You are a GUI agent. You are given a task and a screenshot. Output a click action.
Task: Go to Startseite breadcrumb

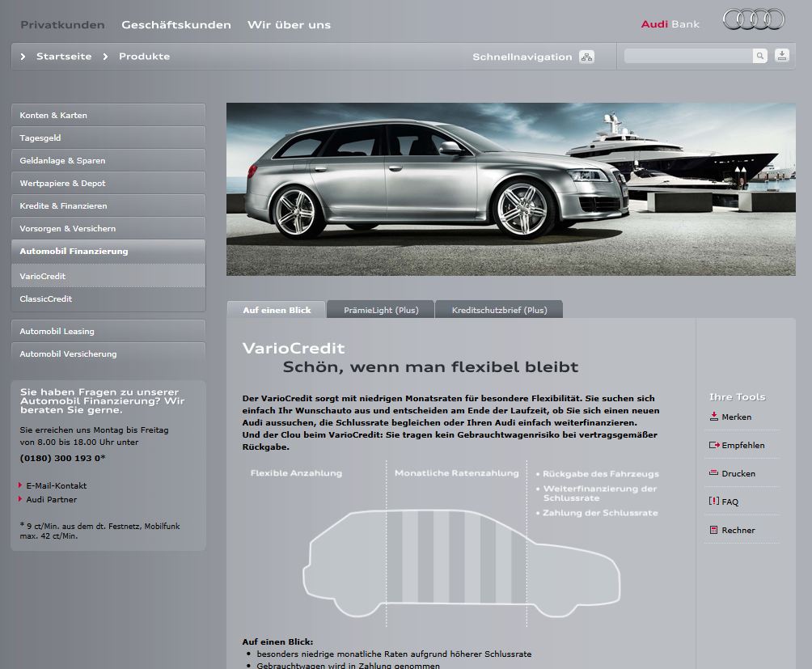(x=64, y=57)
